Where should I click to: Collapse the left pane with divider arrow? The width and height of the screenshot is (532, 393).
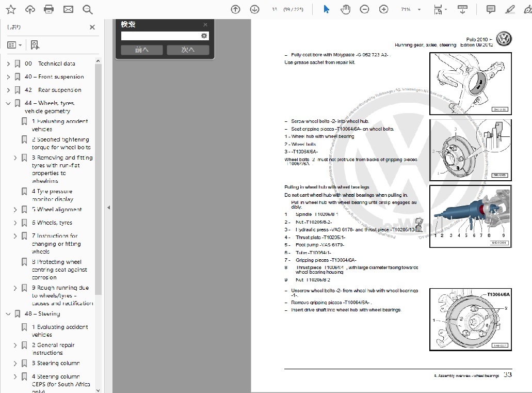tap(108, 207)
